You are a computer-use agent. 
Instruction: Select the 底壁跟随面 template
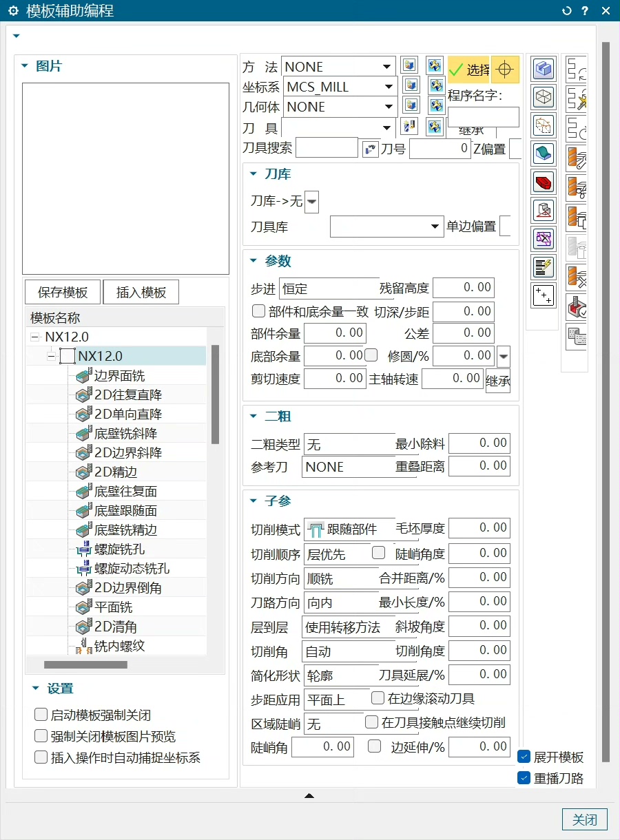(125, 511)
